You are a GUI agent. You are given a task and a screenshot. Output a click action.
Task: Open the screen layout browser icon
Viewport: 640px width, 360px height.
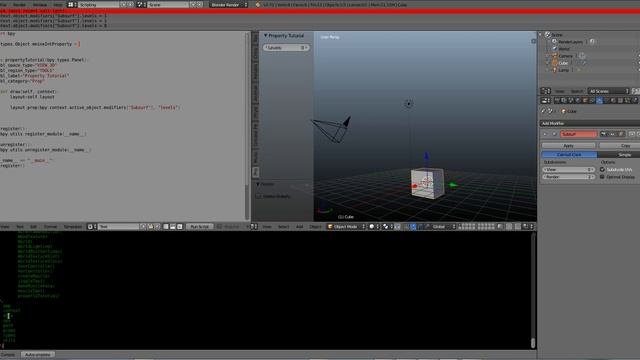pos(71,4)
